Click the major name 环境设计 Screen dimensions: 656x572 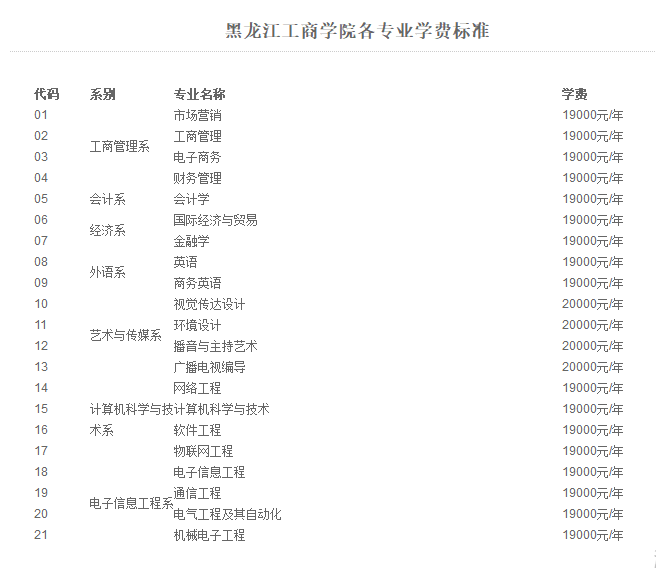pyautogui.click(x=197, y=325)
